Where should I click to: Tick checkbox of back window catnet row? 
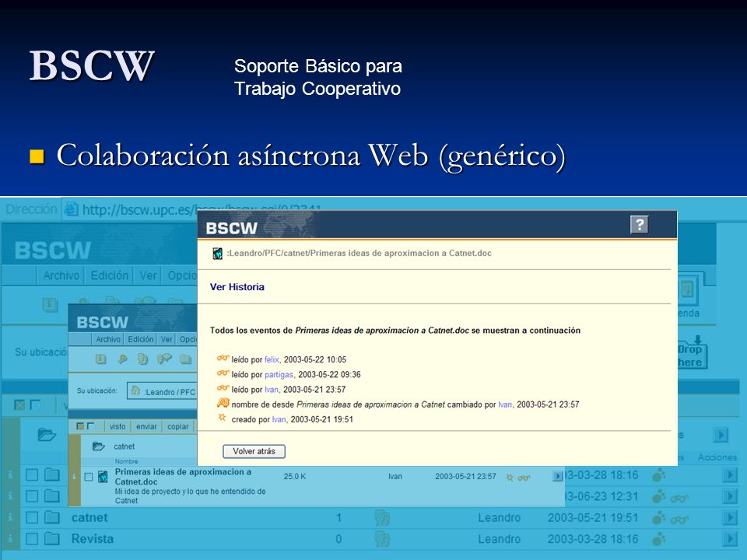[32, 518]
